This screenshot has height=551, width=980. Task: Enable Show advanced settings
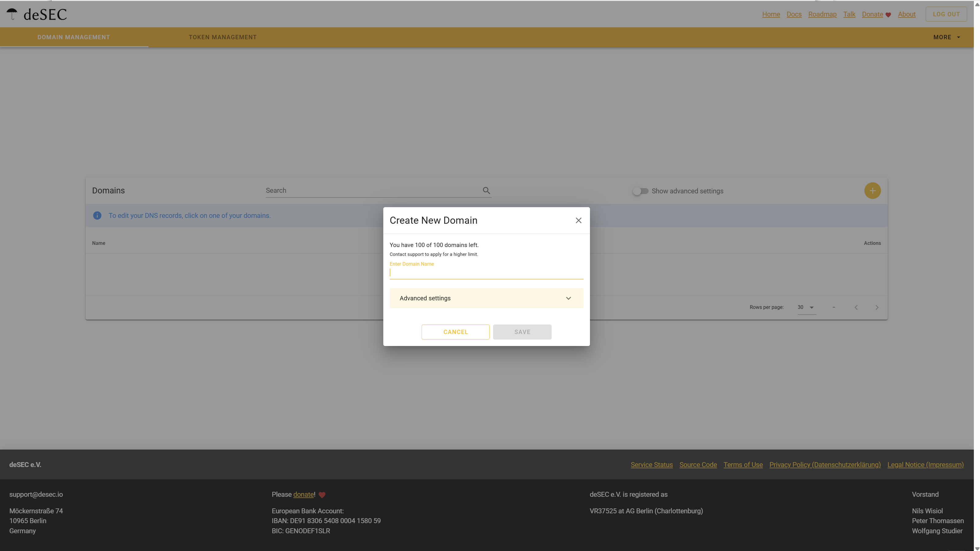[x=641, y=191]
